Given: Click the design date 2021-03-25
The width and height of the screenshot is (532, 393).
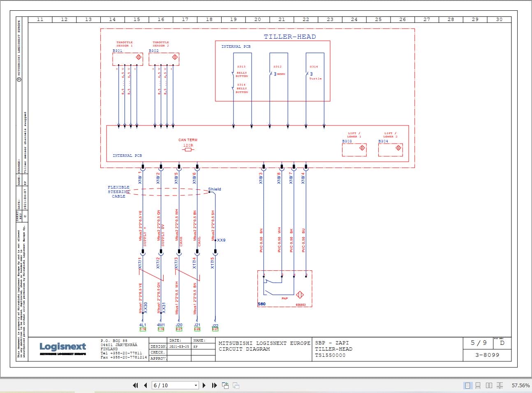Looking at the screenshot, I should [179, 346].
